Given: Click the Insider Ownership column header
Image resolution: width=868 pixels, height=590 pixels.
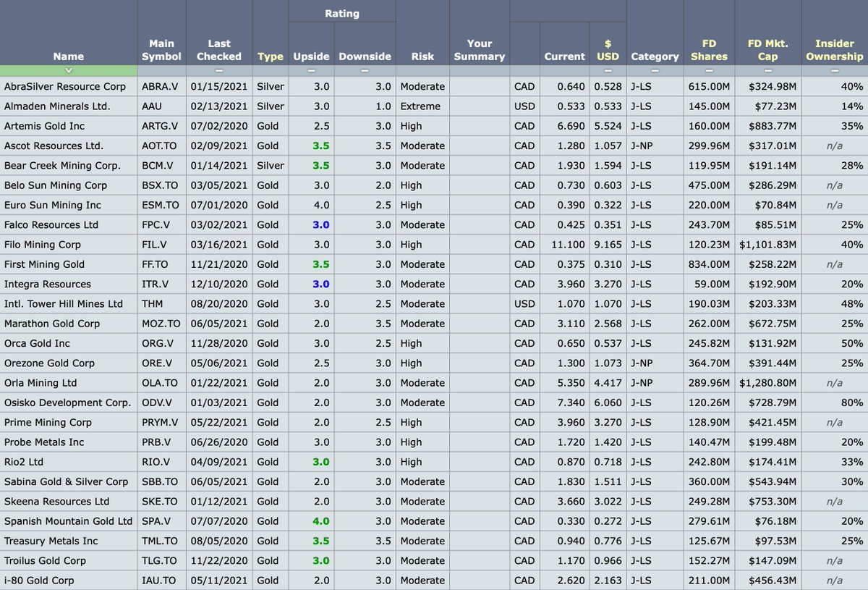Looking at the screenshot, I should (835, 50).
